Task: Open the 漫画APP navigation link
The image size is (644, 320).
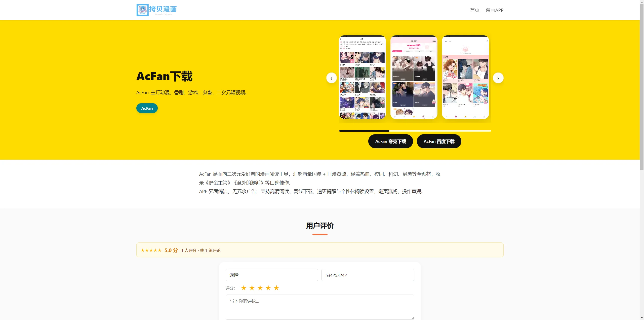Action: tap(494, 10)
